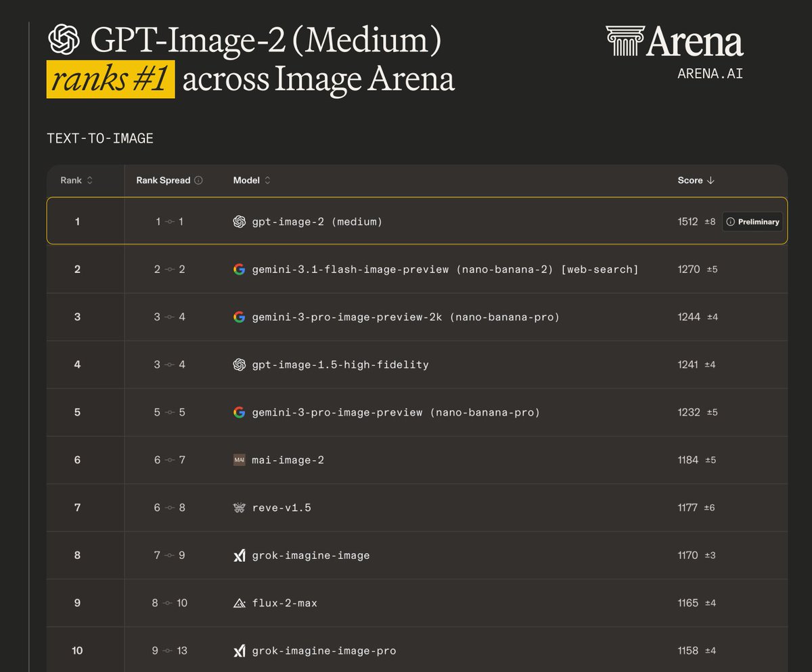The height and width of the screenshot is (672, 812).
Task: Click score 1241 for gpt-image-1.5
Action: click(x=687, y=365)
